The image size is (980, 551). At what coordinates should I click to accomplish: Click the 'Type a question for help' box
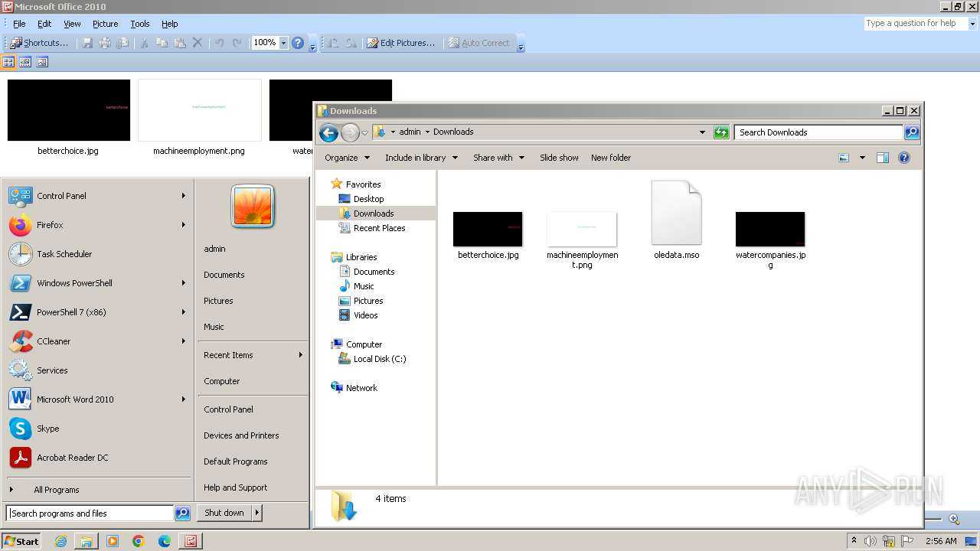(914, 24)
